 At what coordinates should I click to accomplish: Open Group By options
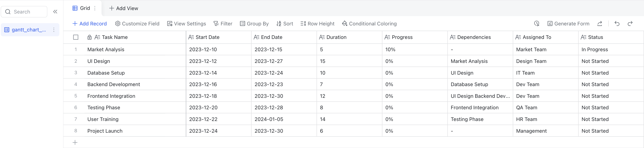click(254, 24)
